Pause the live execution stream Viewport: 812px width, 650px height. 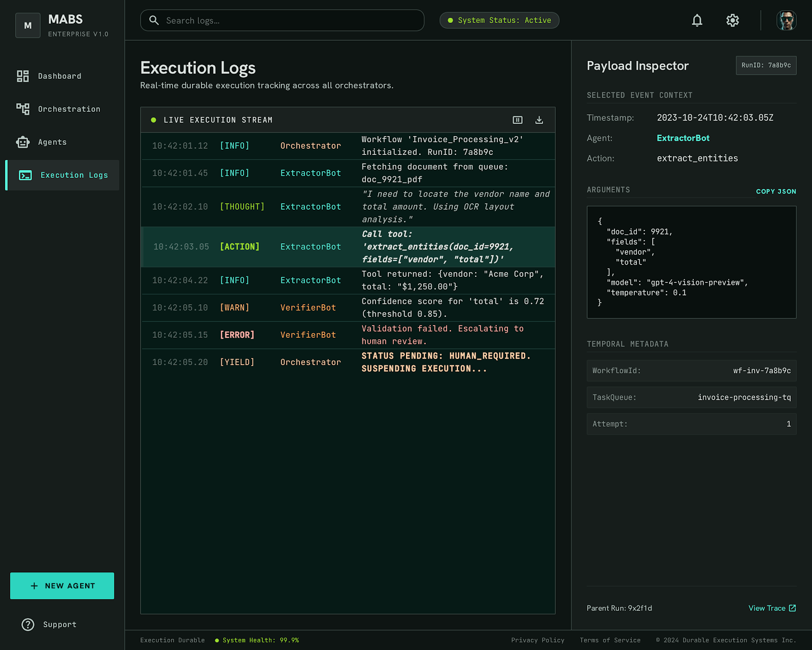[x=518, y=120]
